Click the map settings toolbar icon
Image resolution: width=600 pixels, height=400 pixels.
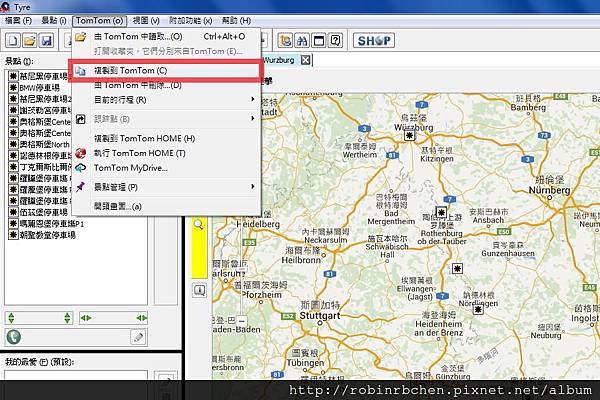tap(285, 40)
